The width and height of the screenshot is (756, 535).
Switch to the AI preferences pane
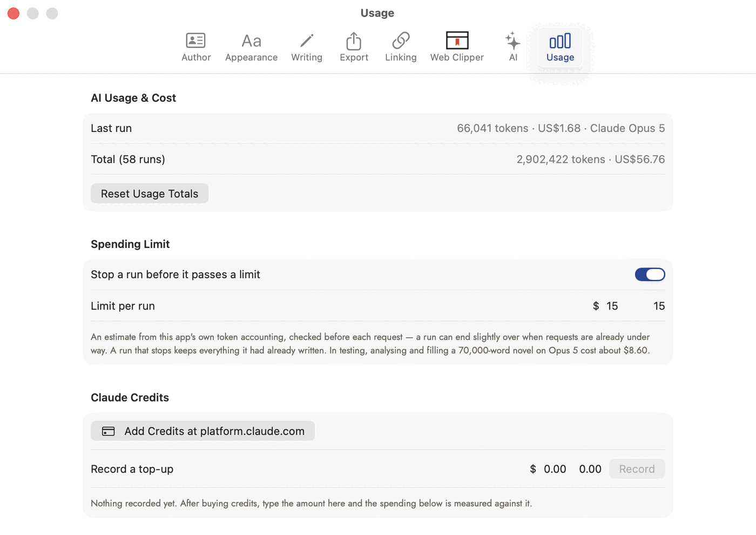[513, 48]
